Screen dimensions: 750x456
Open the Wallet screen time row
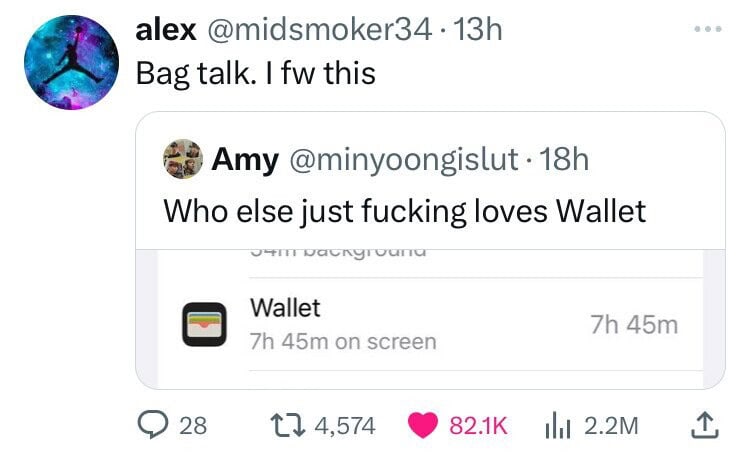click(430, 324)
